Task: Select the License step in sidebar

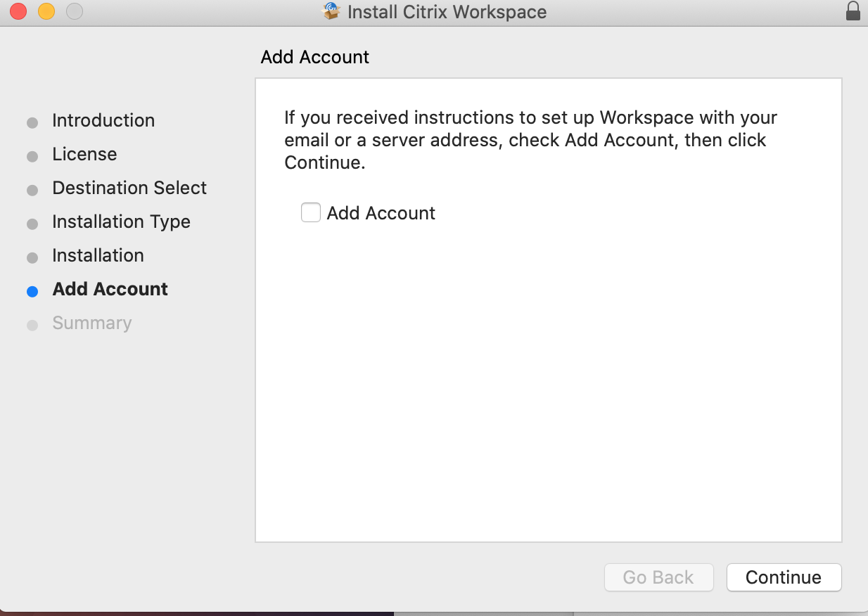Action: [84, 154]
